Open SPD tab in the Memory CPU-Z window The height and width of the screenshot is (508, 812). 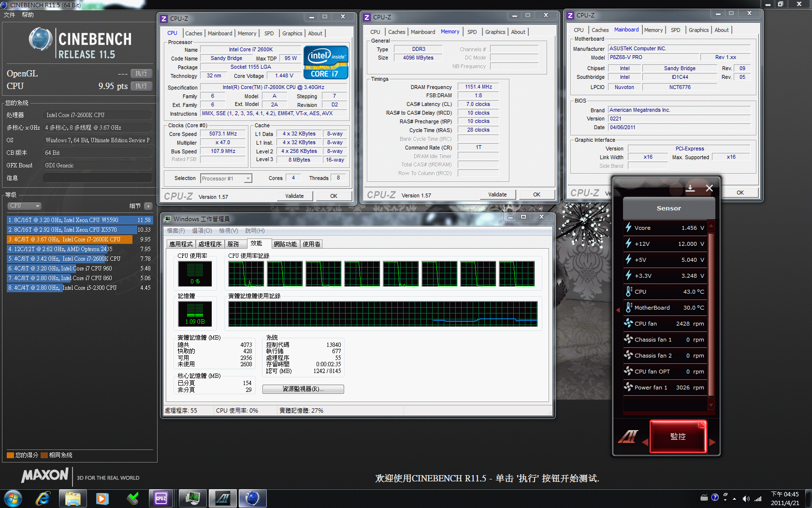tap(472, 32)
